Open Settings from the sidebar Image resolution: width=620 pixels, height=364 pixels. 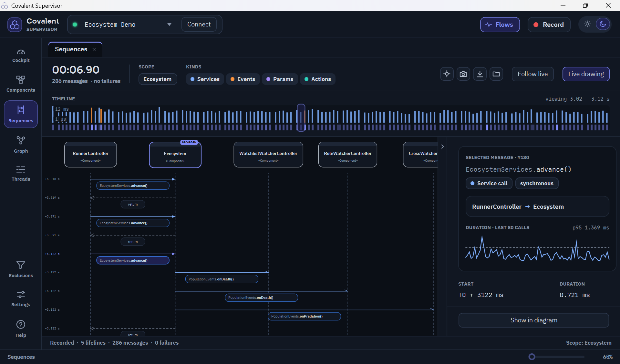[21, 299]
